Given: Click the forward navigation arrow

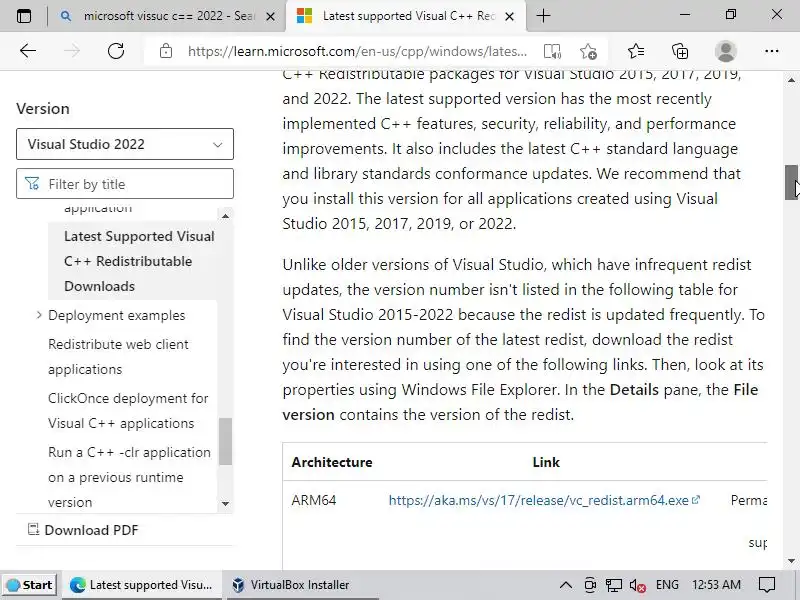Looking at the screenshot, I should click(x=72, y=51).
